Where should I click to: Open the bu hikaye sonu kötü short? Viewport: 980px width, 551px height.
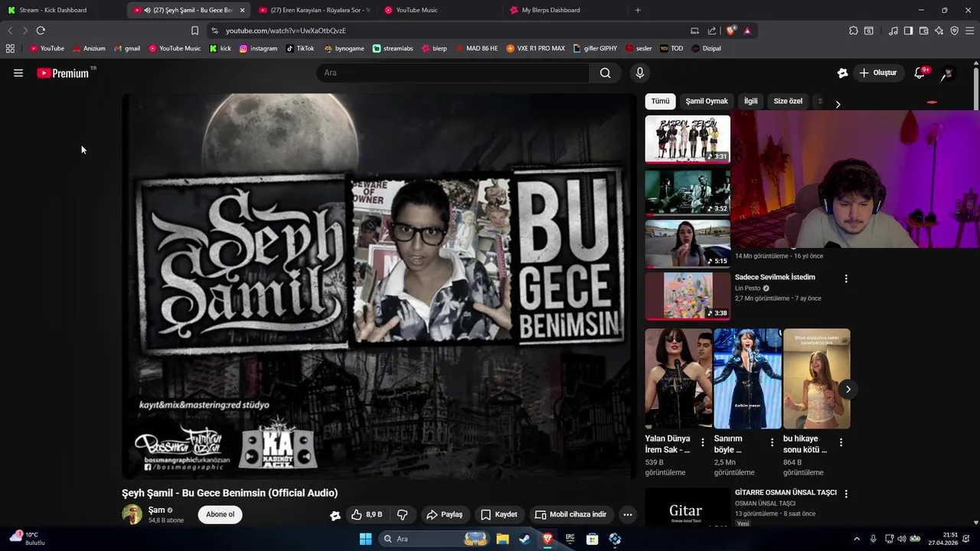click(816, 379)
